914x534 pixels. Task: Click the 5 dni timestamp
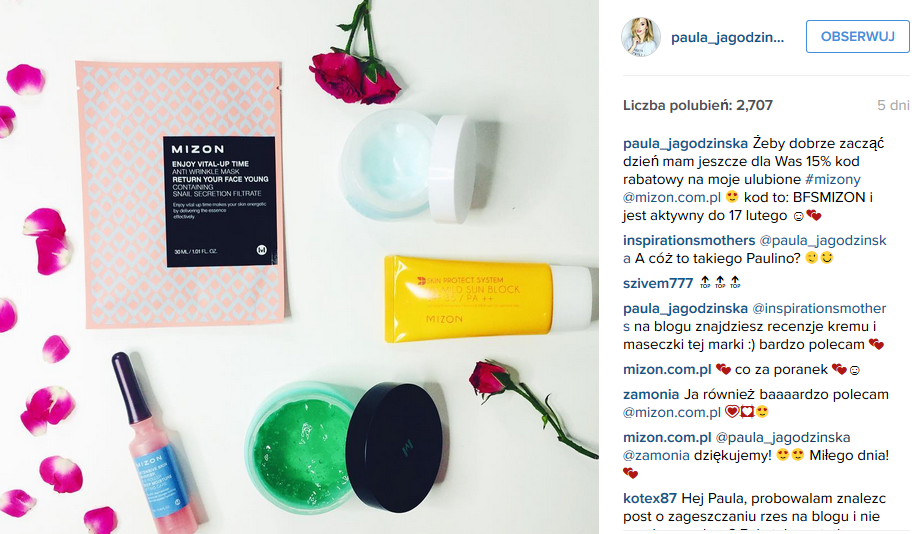[893, 106]
